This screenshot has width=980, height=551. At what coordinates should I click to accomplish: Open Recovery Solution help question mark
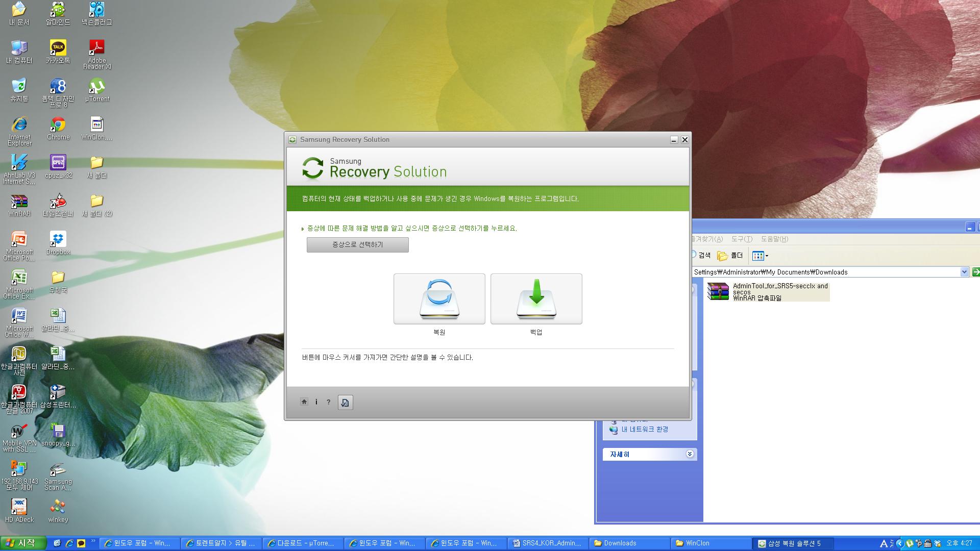click(329, 402)
